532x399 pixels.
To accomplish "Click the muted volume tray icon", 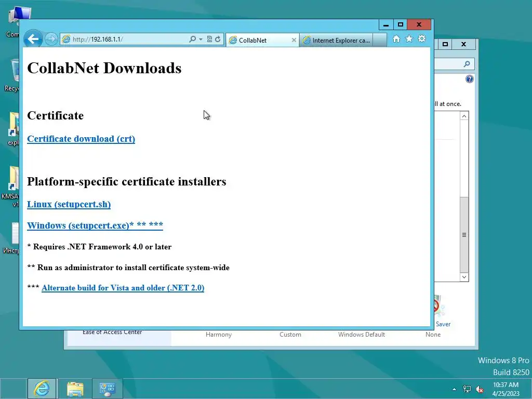I will coord(480,389).
